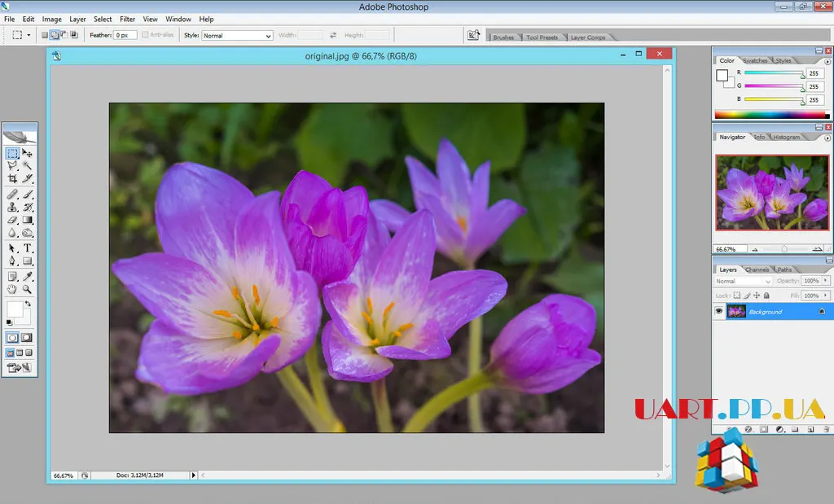Viewport: 834px width, 504px height.
Task: Select the Pen tool
Action: click(x=12, y=261)
